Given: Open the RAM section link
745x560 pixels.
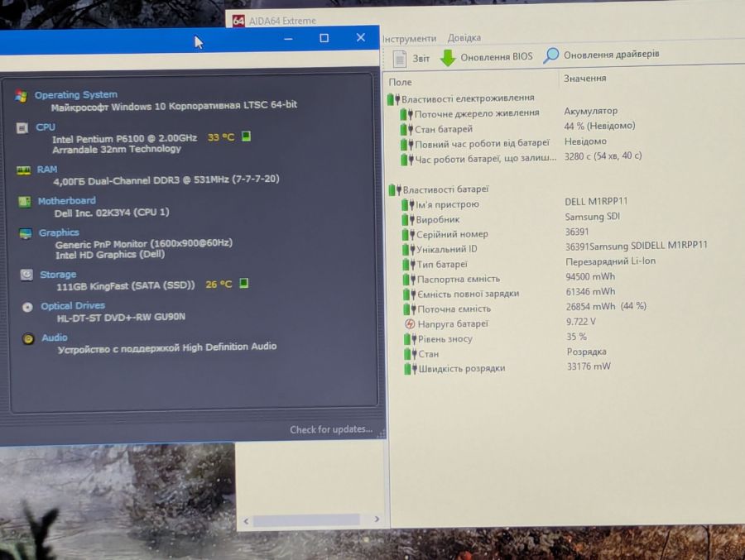Looking at the screenshot, I should 47,170.
